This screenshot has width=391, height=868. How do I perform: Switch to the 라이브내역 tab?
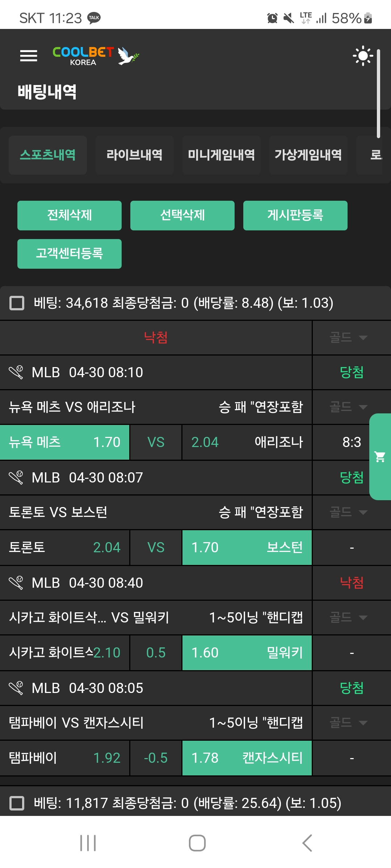[x=134, y=155]
